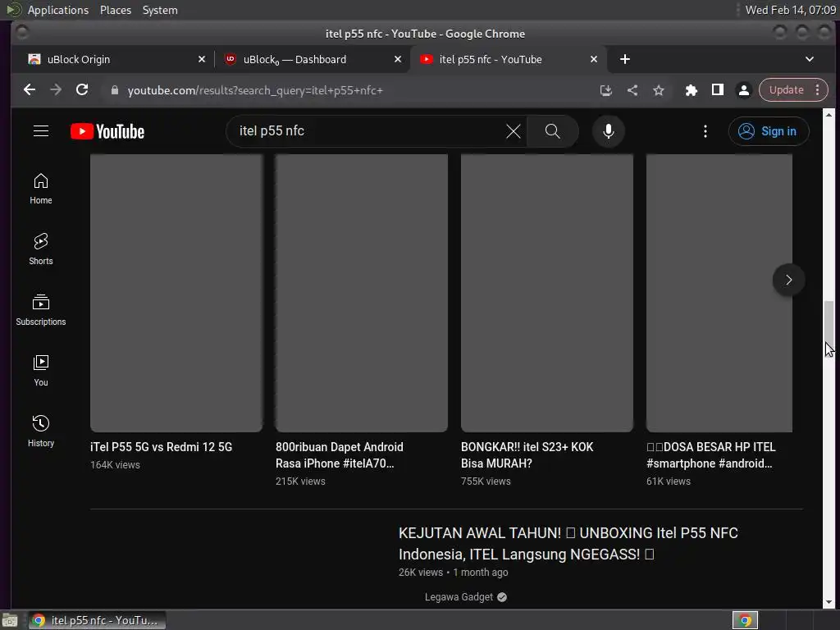Click in the YouTube search input field
Image resolution: width=840 pixels, height=630 pixels.
click(x=370, y=131)
